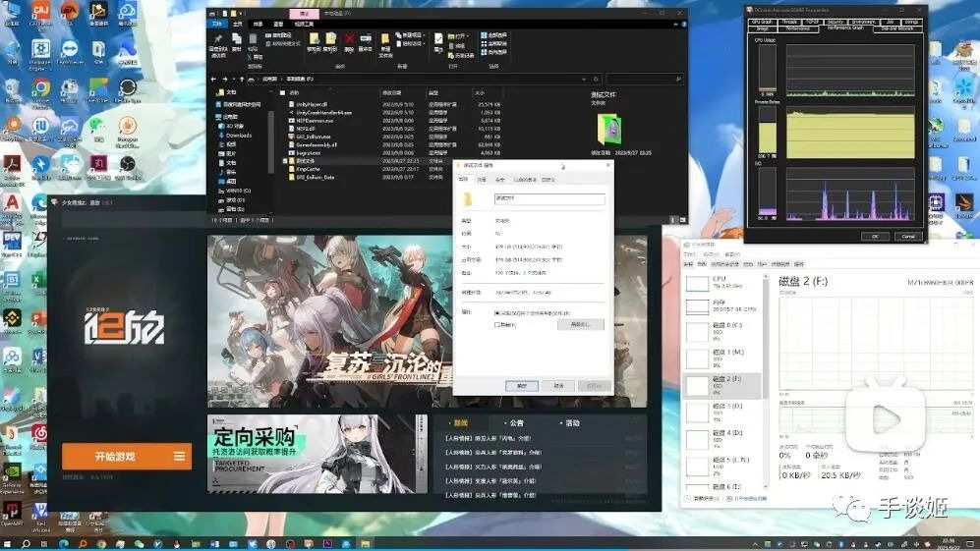Open the recent locations dropdown beside the forward arrow
Viewport: 980px width, 551px height.
click(234, 80)
